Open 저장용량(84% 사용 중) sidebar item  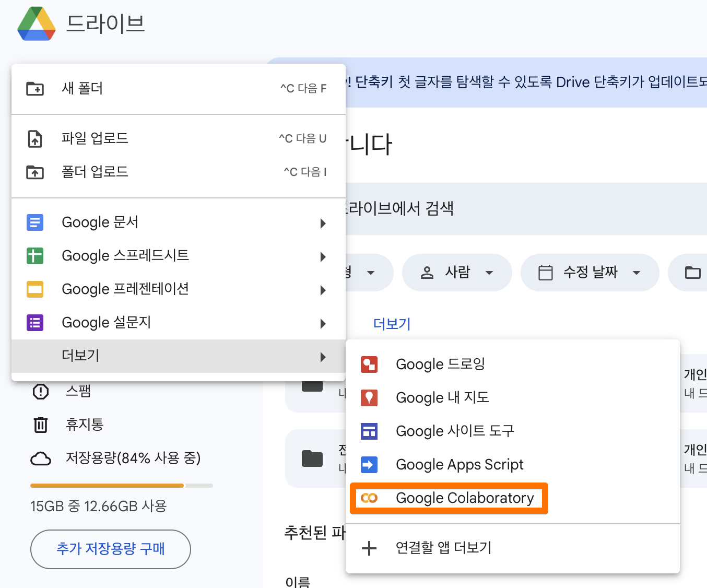(x=133, y=458)
